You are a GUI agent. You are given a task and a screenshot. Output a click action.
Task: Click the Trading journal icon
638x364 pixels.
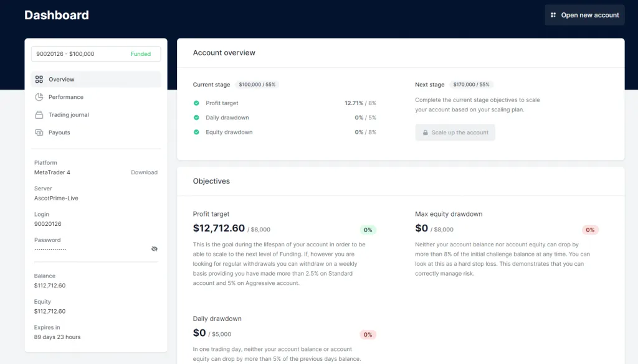point(39,115)
